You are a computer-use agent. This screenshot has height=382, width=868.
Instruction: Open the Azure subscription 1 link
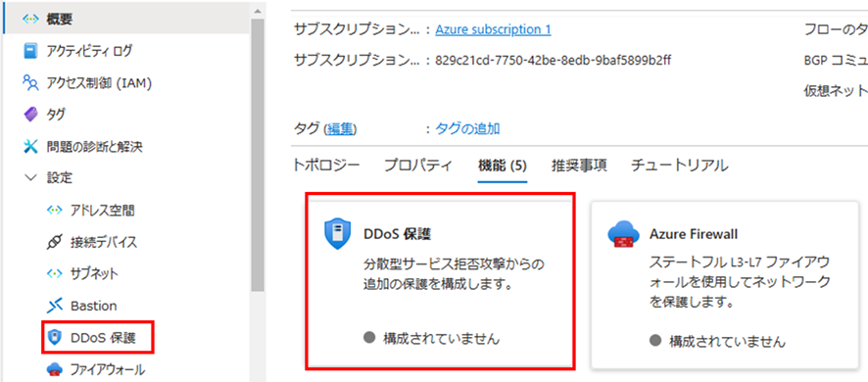[493, 29]
